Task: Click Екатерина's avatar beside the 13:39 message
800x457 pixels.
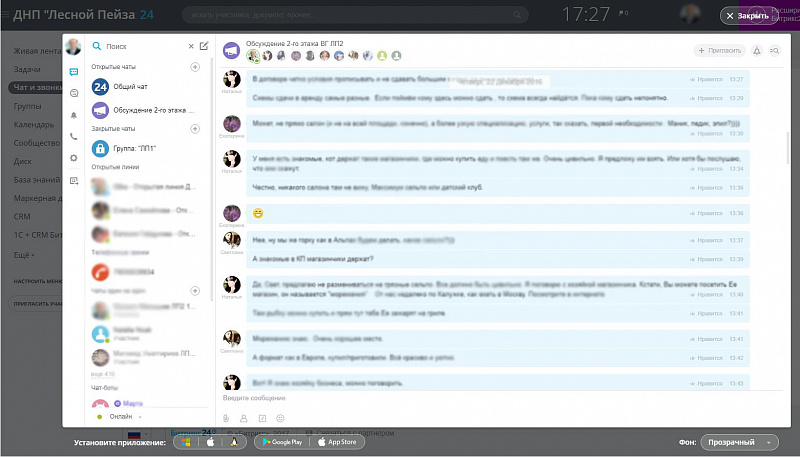Action: [232, 124]
